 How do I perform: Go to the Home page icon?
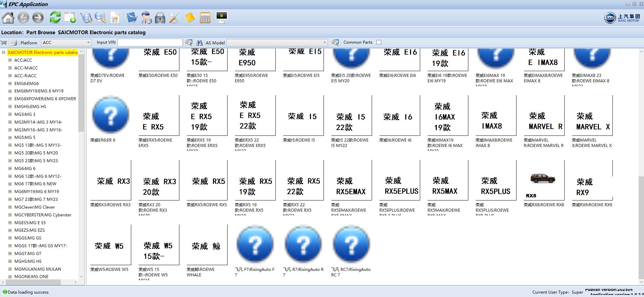pyautogui.click(x=8, y=18)
